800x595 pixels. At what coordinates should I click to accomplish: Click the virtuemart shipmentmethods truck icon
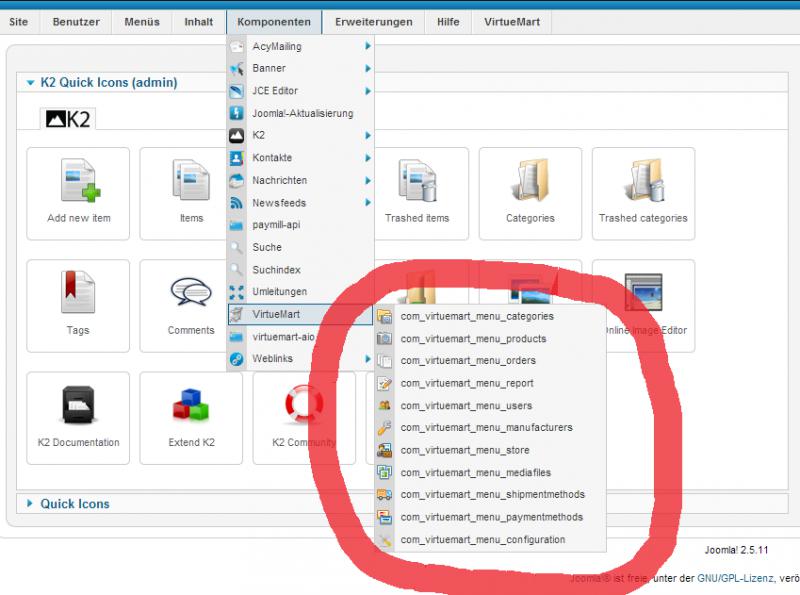tap(384, 494)
